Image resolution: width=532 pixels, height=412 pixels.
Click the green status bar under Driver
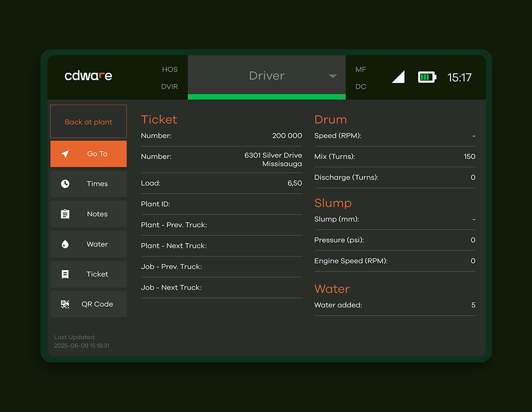pyautogui.click(x=267, y=97)
